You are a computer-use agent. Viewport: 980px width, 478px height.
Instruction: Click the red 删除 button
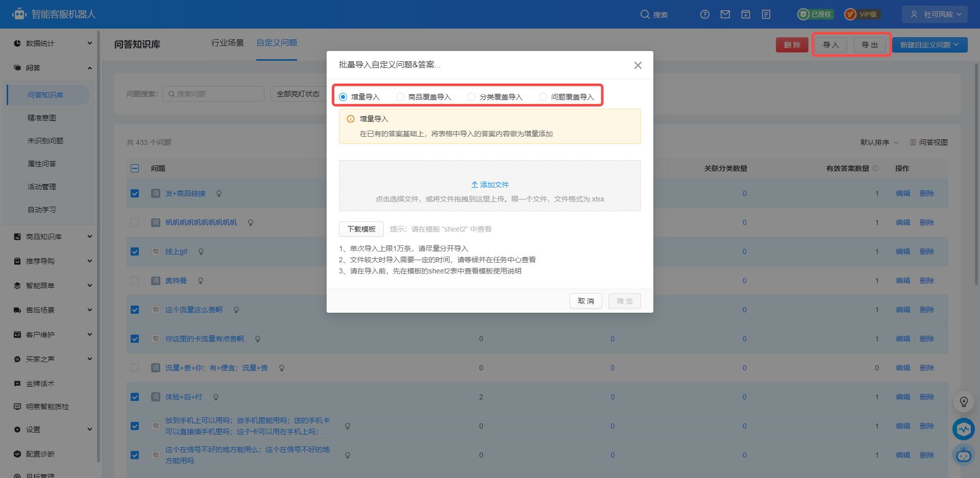pyautogui.click(x=792, y=45)
